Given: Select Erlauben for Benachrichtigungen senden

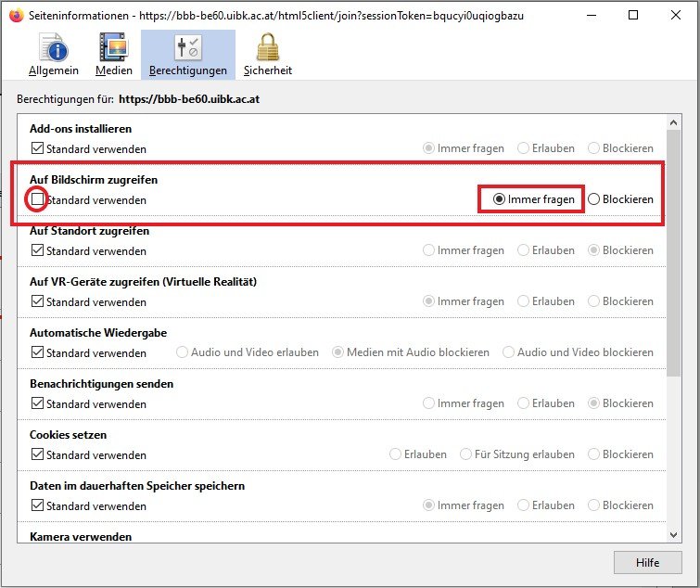Looking at the screenshot, I should tap(523, 403).
